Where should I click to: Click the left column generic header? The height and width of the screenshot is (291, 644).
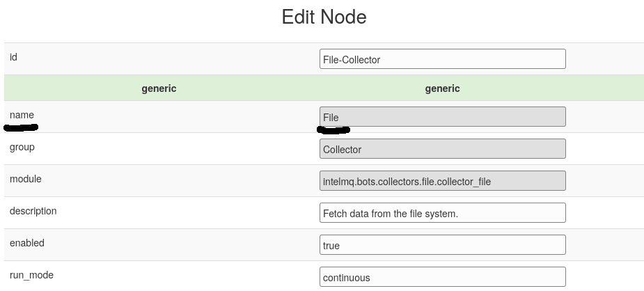(x=159, y=88)
